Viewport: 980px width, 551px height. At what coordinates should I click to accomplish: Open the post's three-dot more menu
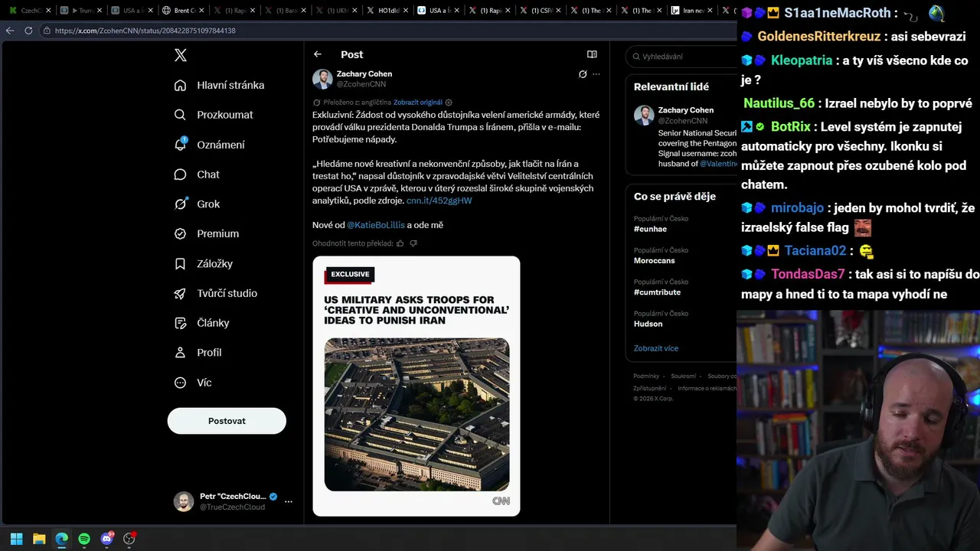[596, 74]
